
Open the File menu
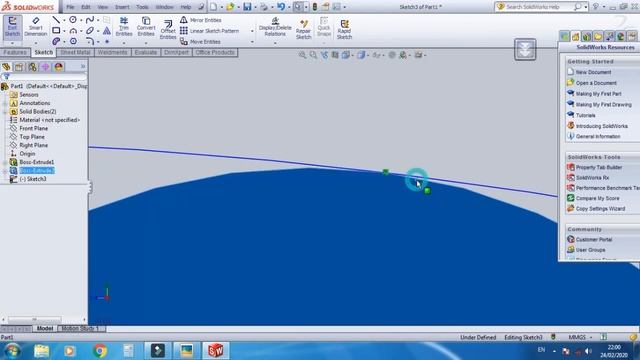[70, 7]
